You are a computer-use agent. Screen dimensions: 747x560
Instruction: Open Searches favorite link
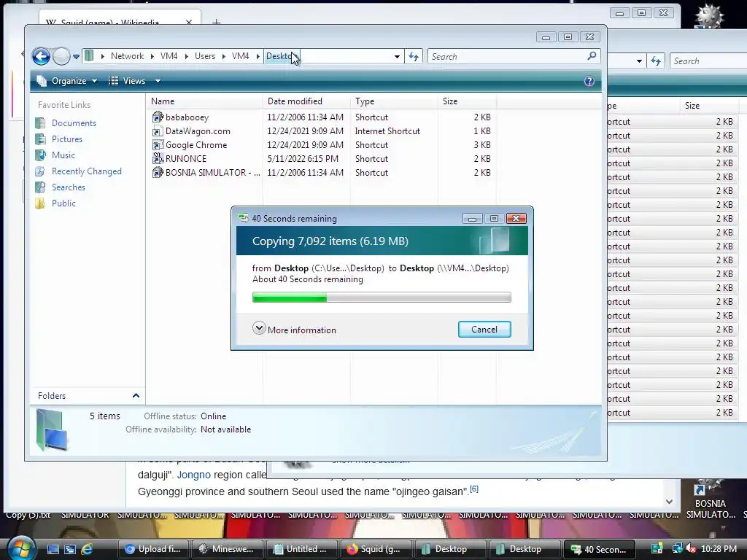[69, 187]
